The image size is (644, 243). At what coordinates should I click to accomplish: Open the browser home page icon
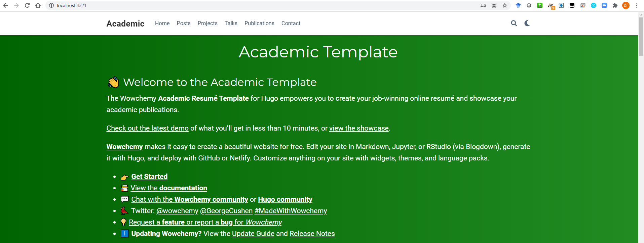(38, 5)
